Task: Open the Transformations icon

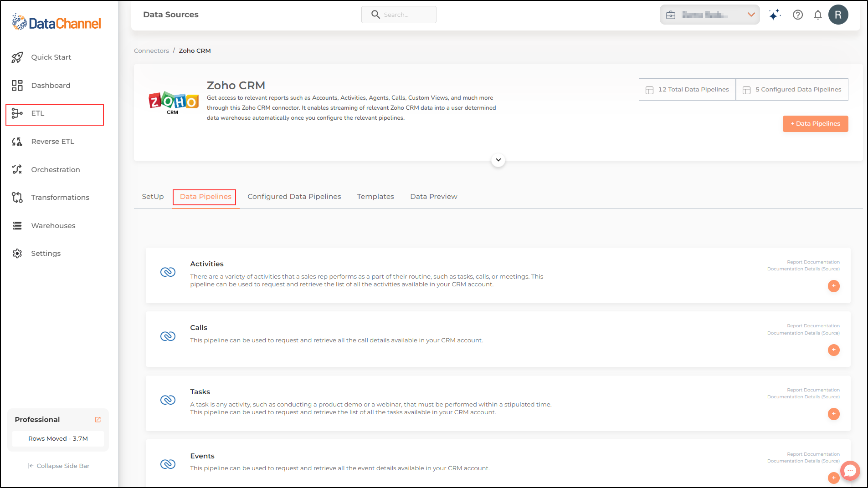Action: pos(17,198)
